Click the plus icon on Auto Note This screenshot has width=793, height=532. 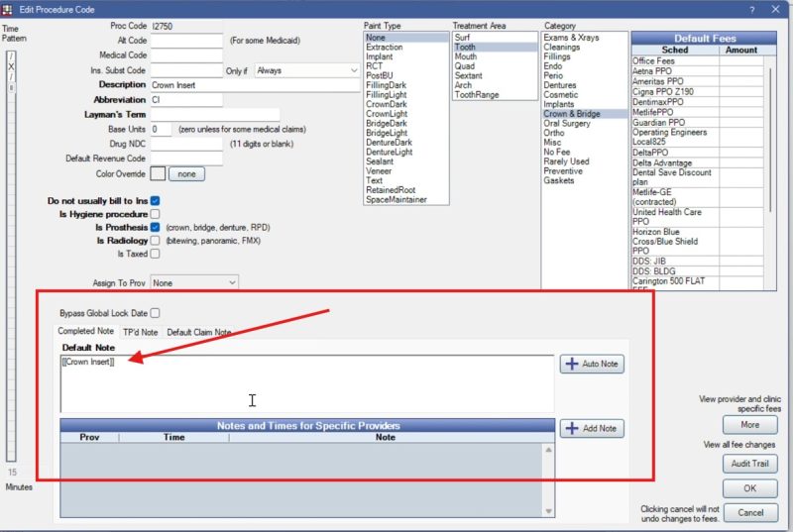click(x=572, y=364)
